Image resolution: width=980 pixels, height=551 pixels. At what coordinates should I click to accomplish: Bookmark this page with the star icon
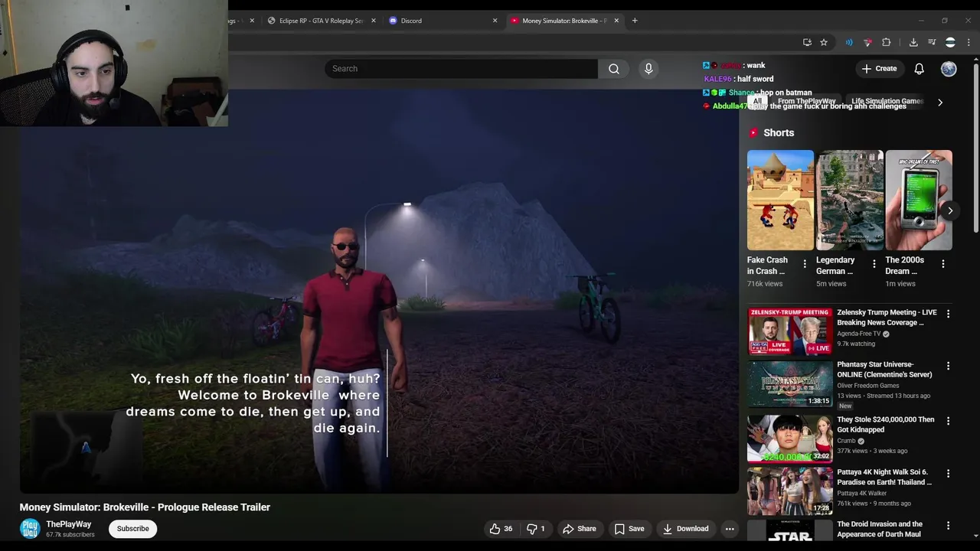pos(824,42)
